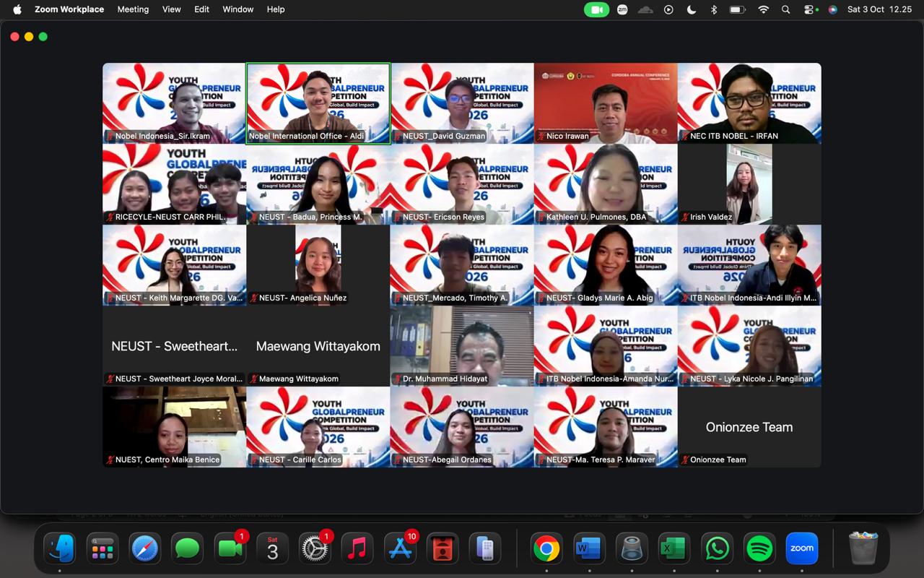The height and width of the screenshot is (578, 924).
Task: Open the Meeting menu
Action: 133,9
